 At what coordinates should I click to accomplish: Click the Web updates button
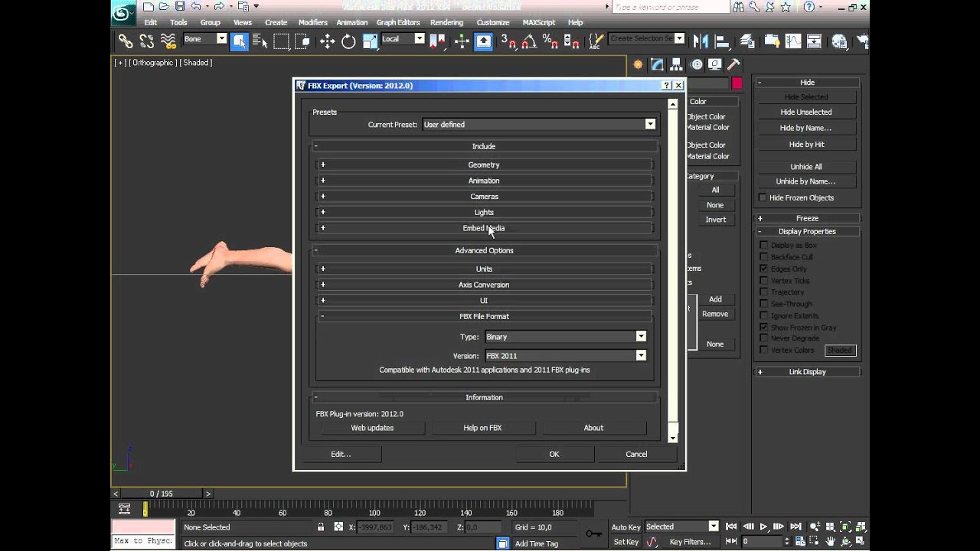[x=372, y=428]
